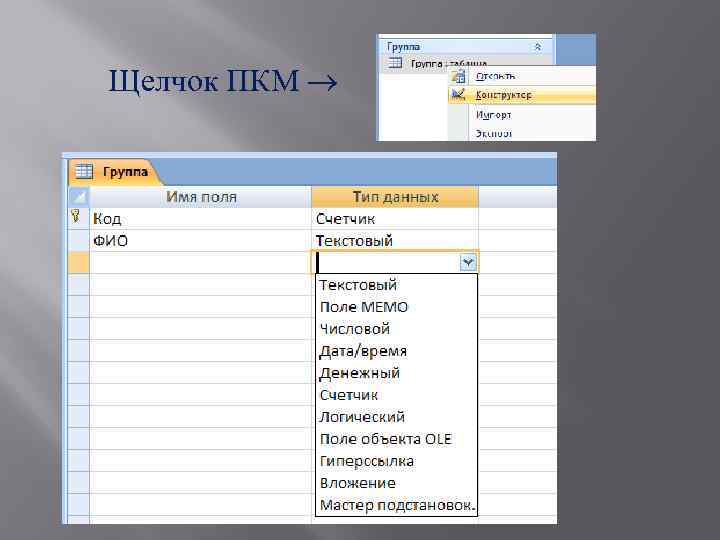Select Логический in the data type list
720x540 pixels.
tap(396, 417)
